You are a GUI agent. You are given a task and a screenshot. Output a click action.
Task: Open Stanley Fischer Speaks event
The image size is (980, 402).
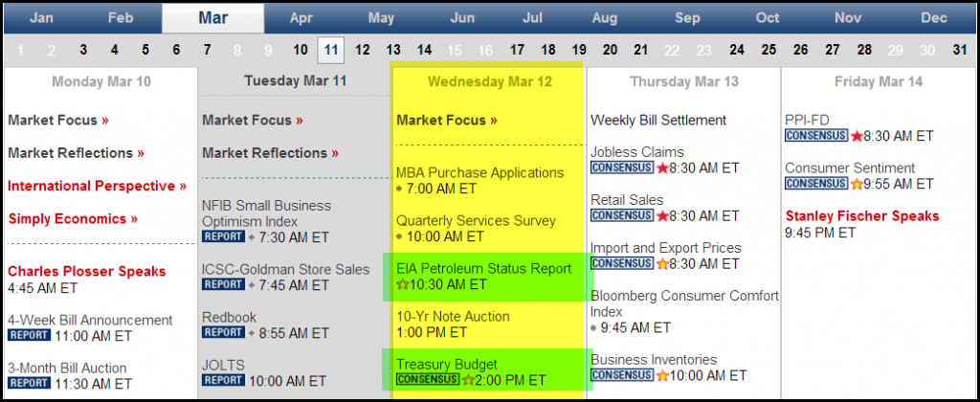(x=862, y=216)
